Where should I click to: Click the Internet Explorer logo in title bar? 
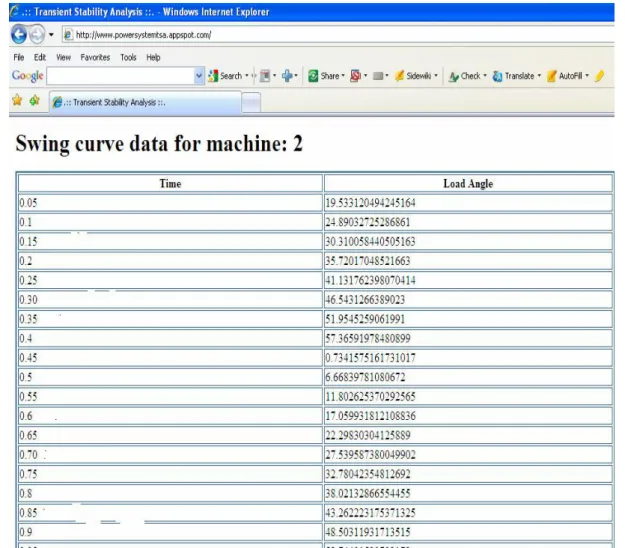coord(15,11)
